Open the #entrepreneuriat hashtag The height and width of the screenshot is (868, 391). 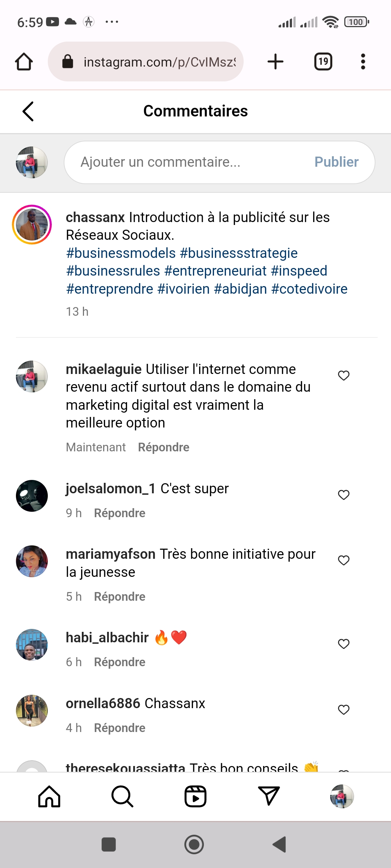[215, 271]
